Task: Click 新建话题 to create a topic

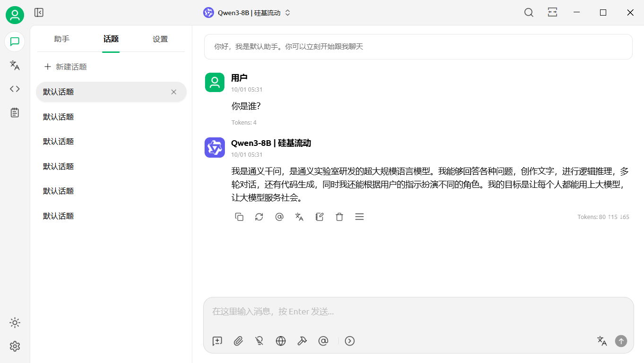Action: click(66, 67)
